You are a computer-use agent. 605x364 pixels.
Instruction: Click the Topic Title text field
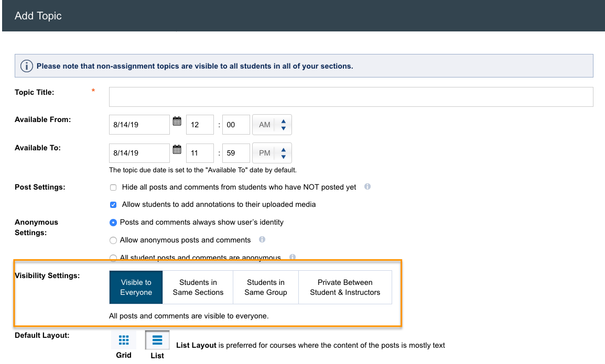coord(351,97)
